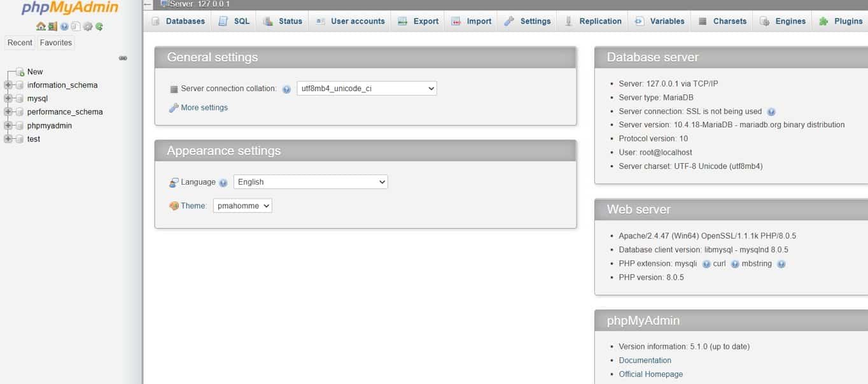
Task: Click New to create a database
Action: [x=35, y=72]
